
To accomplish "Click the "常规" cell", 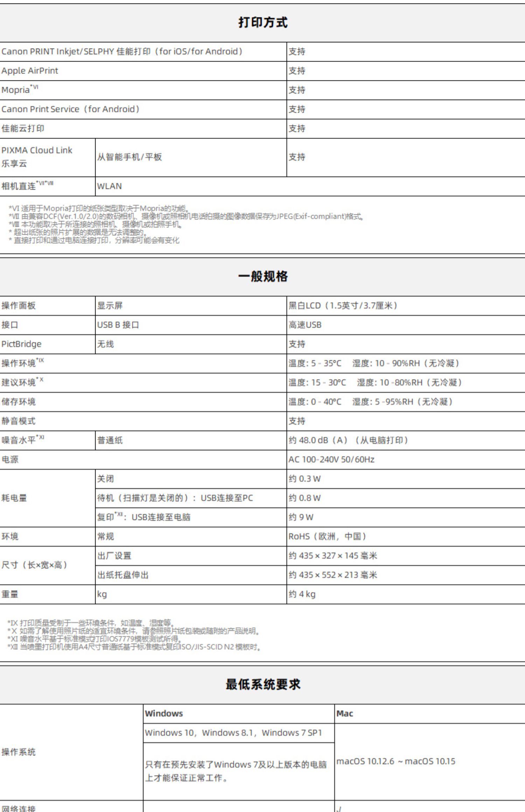I will [105, 537].
